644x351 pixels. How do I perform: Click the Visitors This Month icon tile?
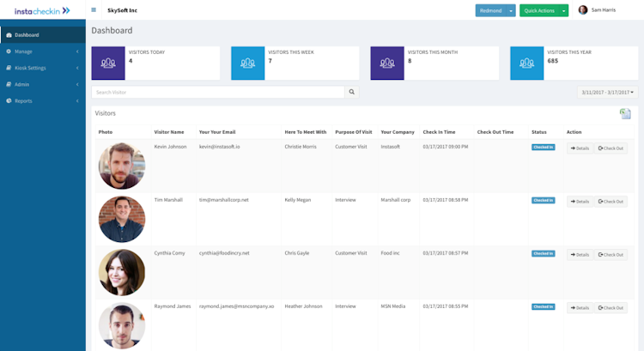pos(387,63)
